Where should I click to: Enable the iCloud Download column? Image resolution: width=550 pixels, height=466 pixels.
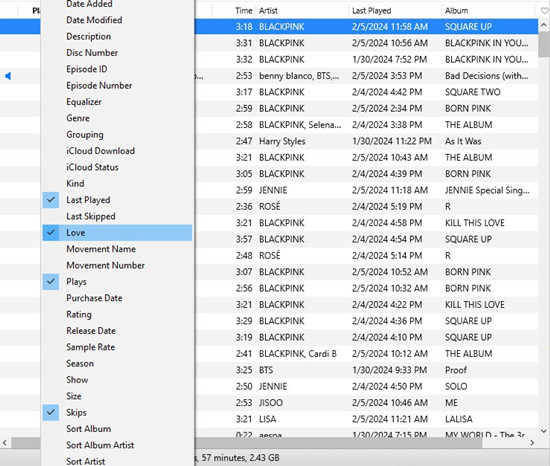[117, 151]
